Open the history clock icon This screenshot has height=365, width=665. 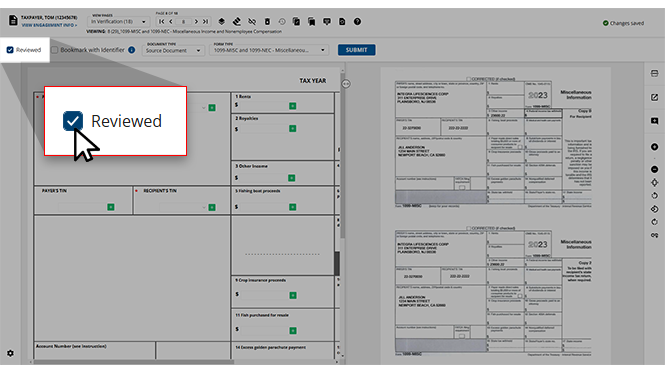[x=282, y=22]
